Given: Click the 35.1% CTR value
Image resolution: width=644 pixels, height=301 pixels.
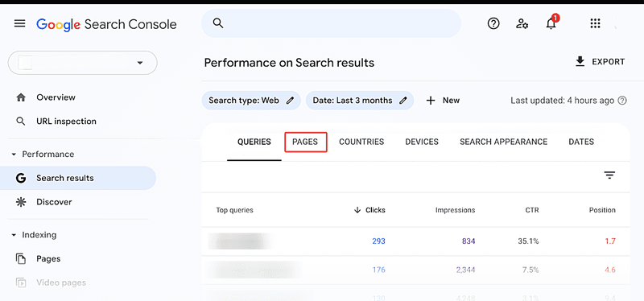Looking at the screenshot, I should (528, 241).
